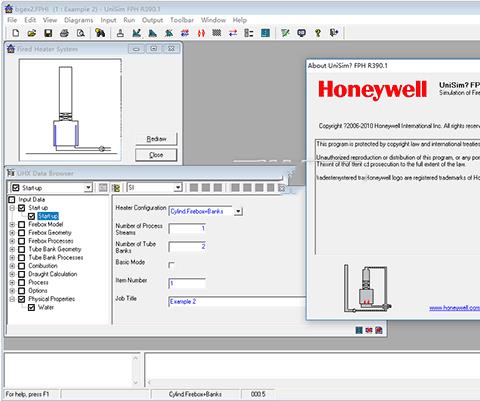Expand the Tube Bank Processes tree node
The width and height of the screenshot is (480, 401).
click(x=12, y=257)
